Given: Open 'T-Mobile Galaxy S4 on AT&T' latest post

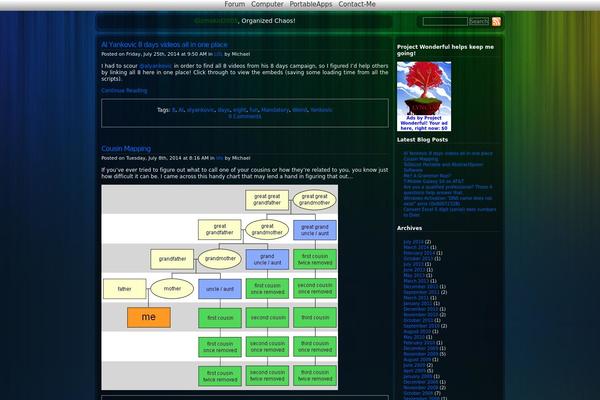Looking at the screenshot, I should click(x=434, y=181).
